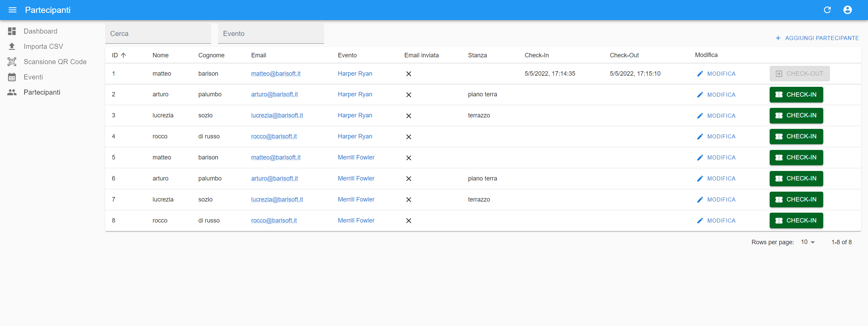Open Harper Ryan event link in row 1

click(355, 74)
